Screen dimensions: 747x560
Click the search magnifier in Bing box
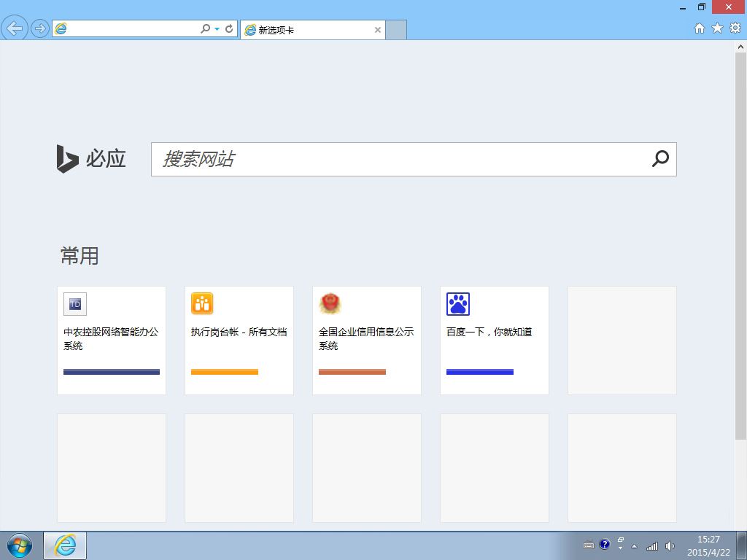660,159
